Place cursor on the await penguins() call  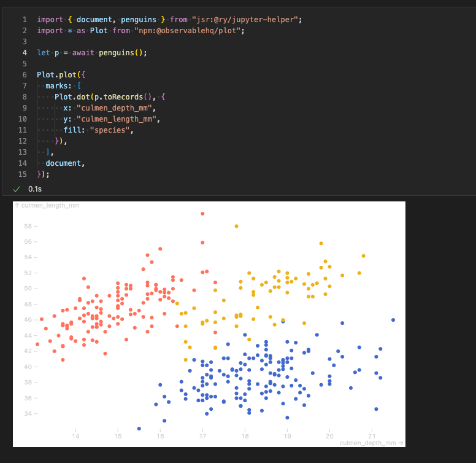(x=114, y=52)
